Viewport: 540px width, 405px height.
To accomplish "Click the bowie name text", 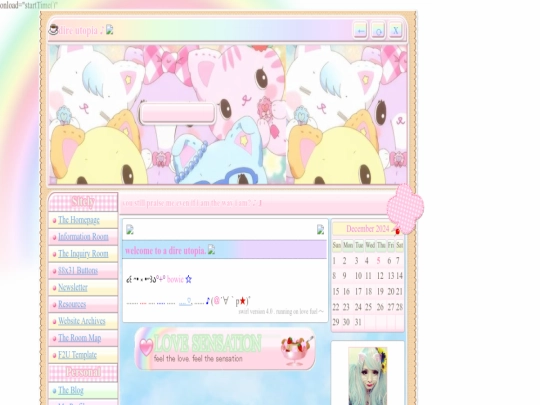I will (175, 279).
